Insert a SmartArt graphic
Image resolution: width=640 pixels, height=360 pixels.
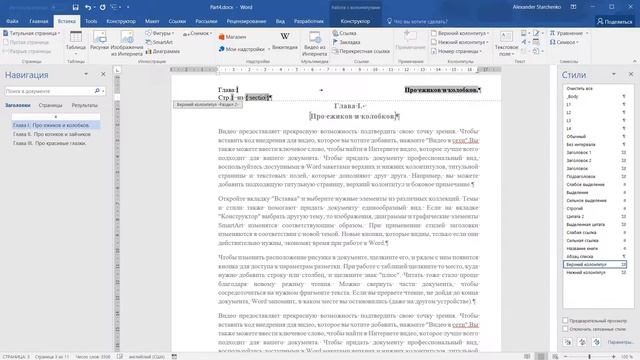pos(159,42)
